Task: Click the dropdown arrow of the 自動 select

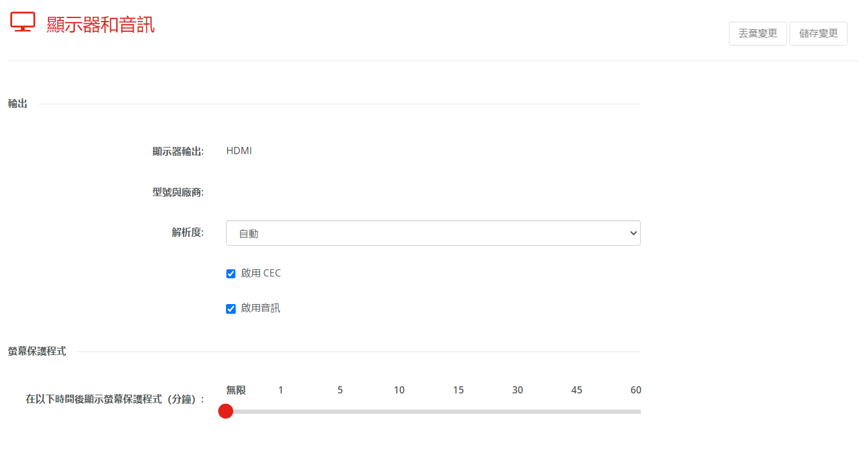Action: coord(634,233)
